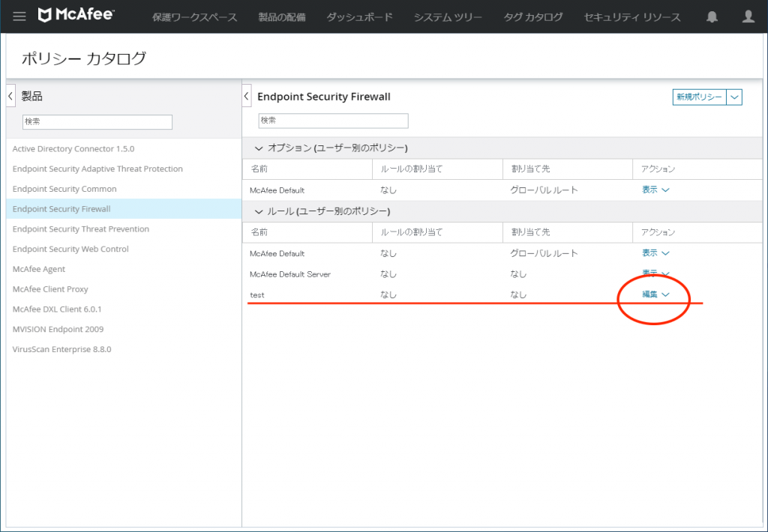Open タグ カタログ navigation item
This screenshot has width=768, height=532.
[533, 17]
